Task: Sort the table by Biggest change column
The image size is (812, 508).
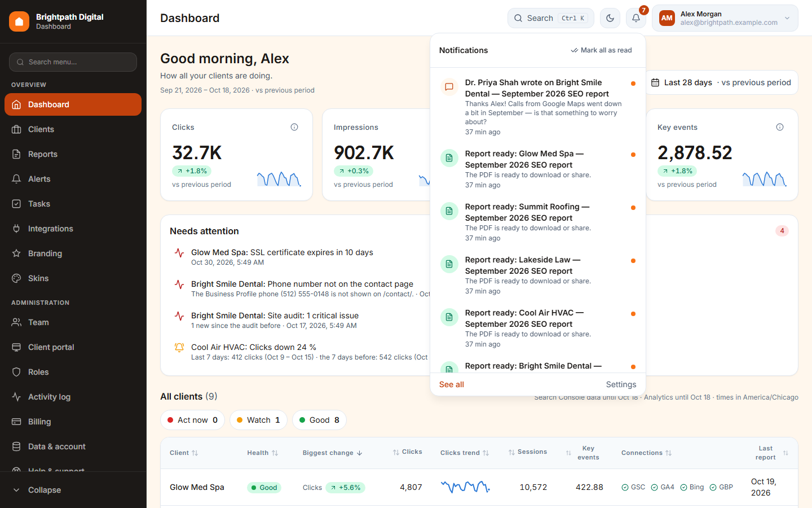Action: (x=333, y=453)
